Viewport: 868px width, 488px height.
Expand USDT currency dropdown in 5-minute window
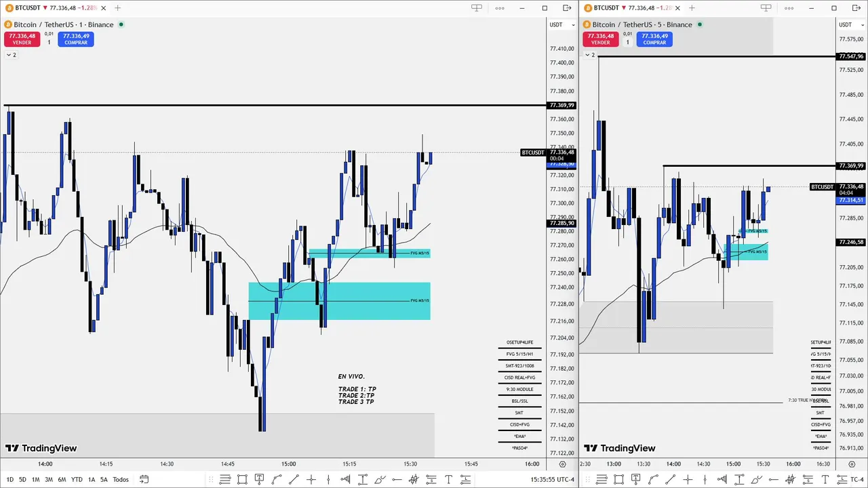pyautogui.click(x=852, y=24)
